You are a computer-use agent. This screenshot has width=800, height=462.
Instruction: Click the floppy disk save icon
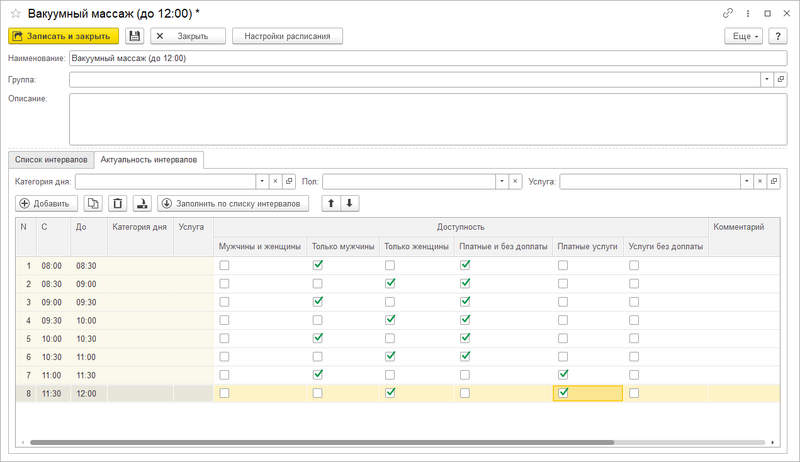(135, 36)
